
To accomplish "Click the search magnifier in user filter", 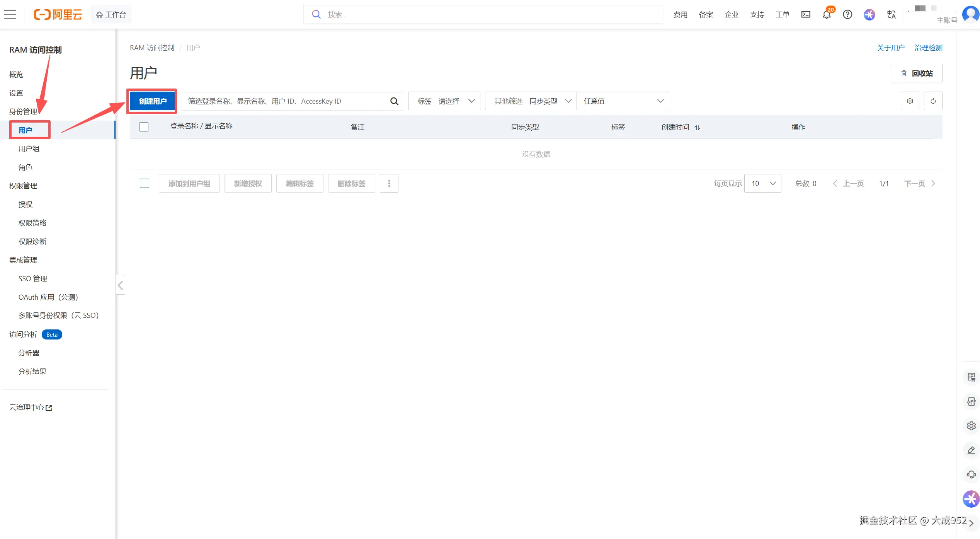I will coord(394,101).
